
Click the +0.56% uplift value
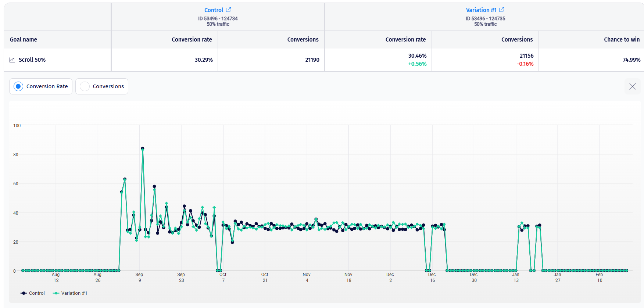(x=417, y=64)
